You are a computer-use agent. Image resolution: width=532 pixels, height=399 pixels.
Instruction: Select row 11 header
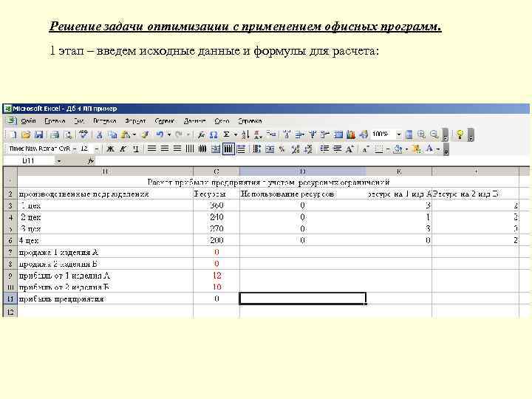(x=10, y=299)
